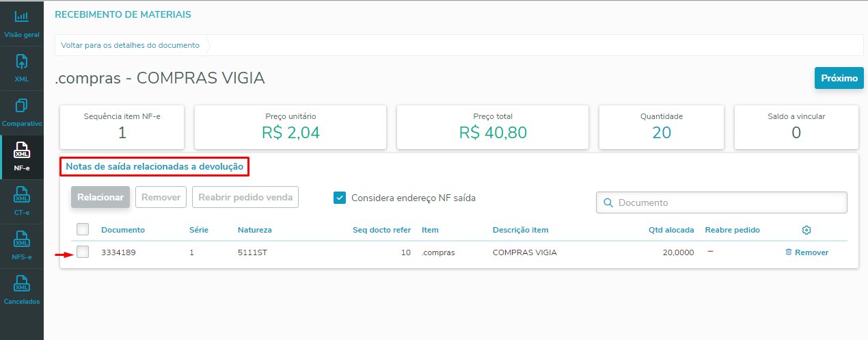Click the Quantidade card value 20
This screenshot has height=340, width=868.
[662, 133]
